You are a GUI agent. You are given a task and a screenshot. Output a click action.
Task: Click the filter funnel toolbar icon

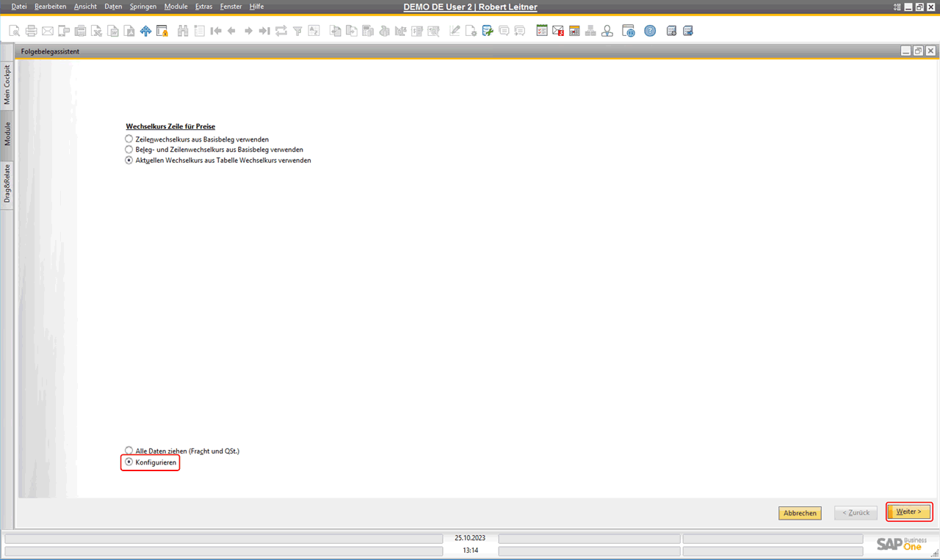297,31
